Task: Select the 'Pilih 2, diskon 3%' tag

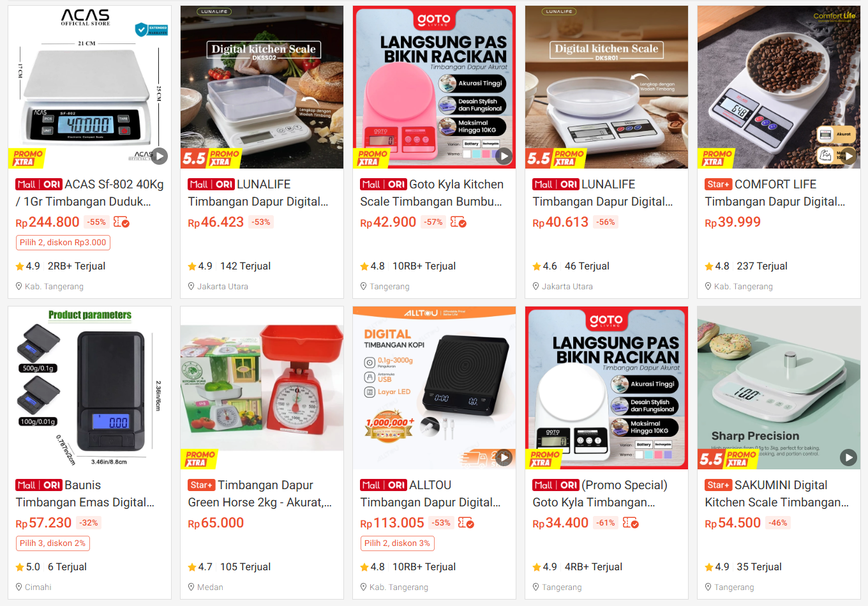Action: (398, 543)
